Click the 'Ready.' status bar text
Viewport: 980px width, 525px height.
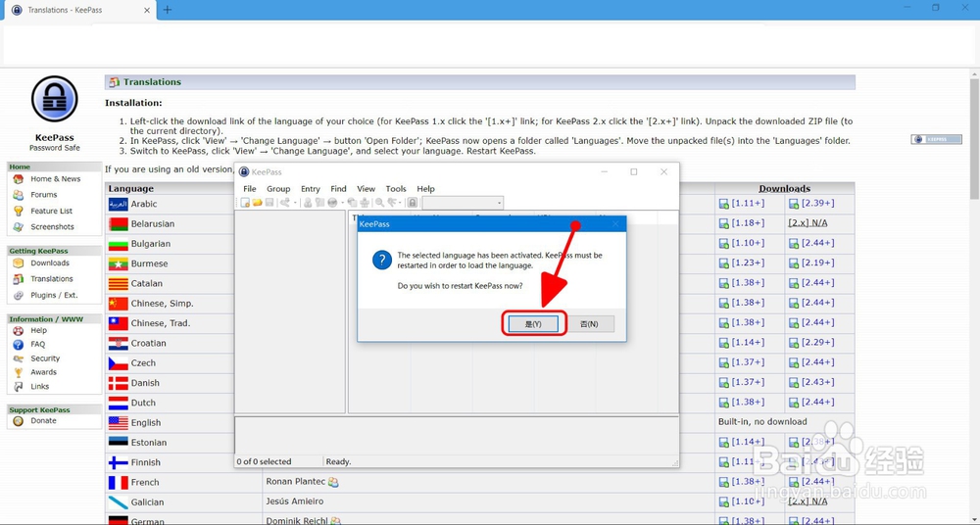pyautogui.click(x=338, y=461)
